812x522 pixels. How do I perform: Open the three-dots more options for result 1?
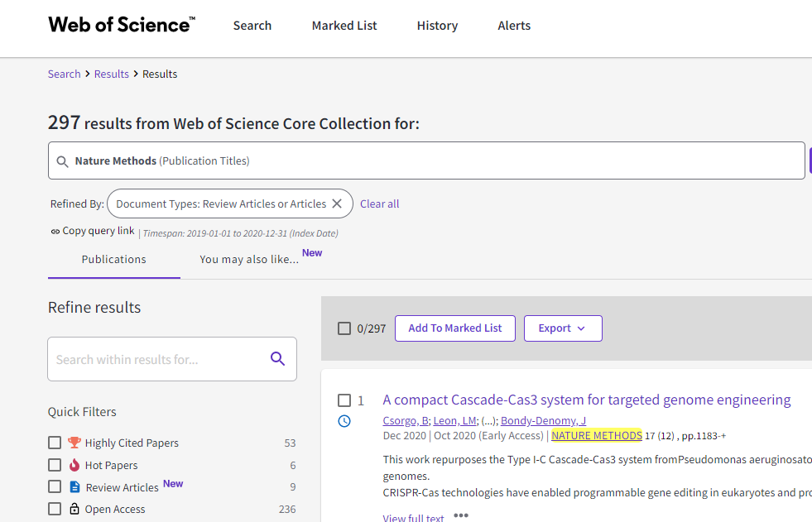(461, 515)
